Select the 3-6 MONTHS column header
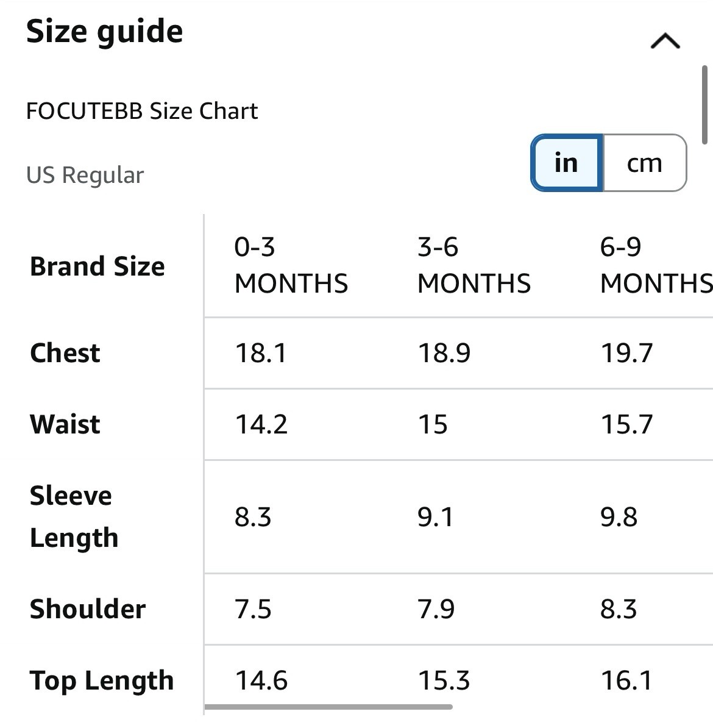The image size is (713, 728). pyautogui.click(x=474, y=265)
